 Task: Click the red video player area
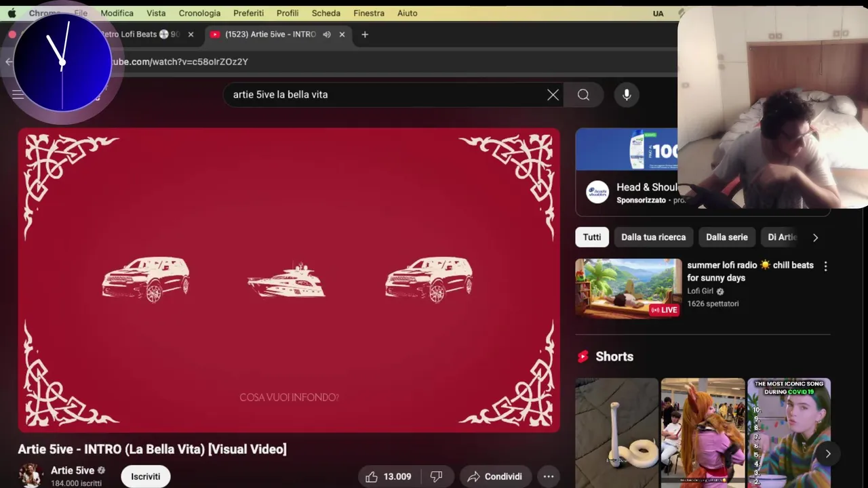pos(289,280)
